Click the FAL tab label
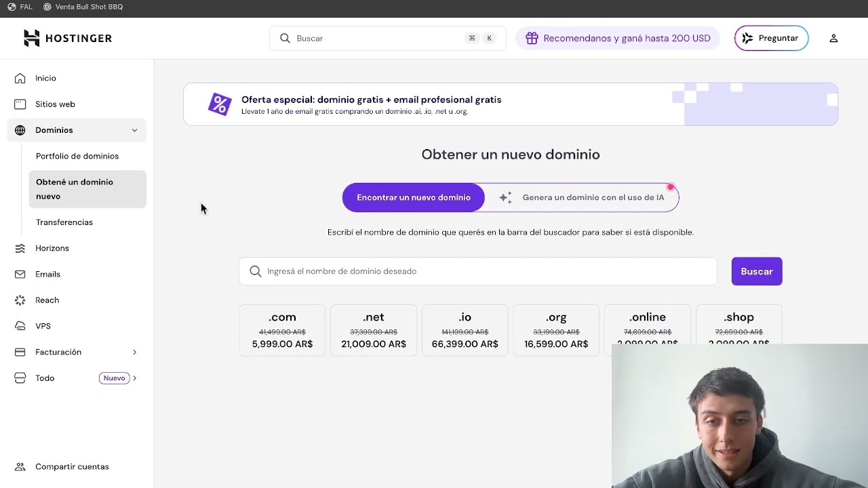 point(26,7)
